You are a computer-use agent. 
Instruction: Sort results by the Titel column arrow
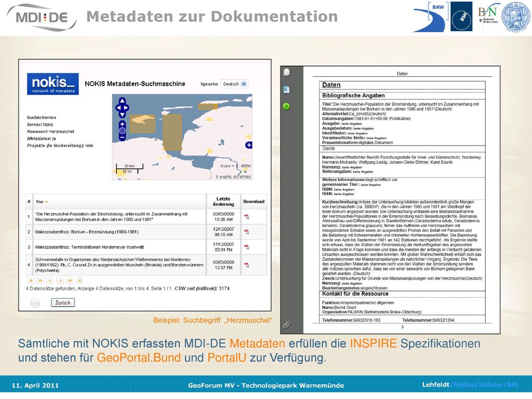click(x=46, y=202)
